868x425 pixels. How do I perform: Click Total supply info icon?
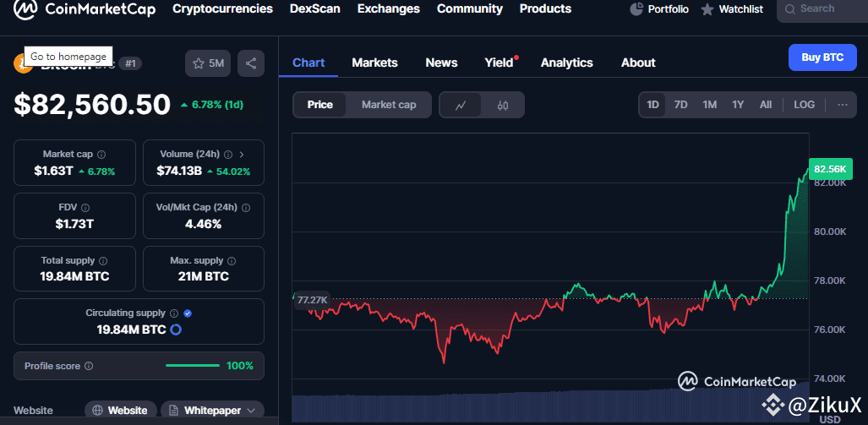point(103,260)
